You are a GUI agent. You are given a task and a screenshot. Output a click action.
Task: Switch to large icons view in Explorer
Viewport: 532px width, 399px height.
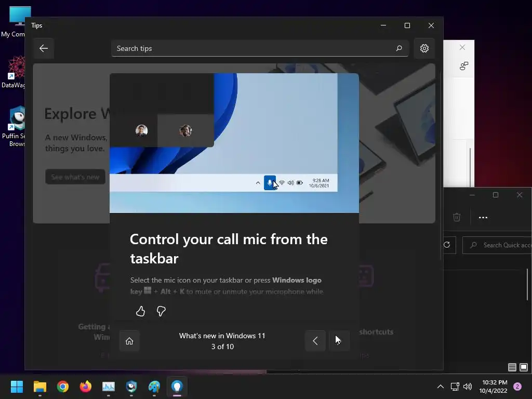[x=524, y=367]
